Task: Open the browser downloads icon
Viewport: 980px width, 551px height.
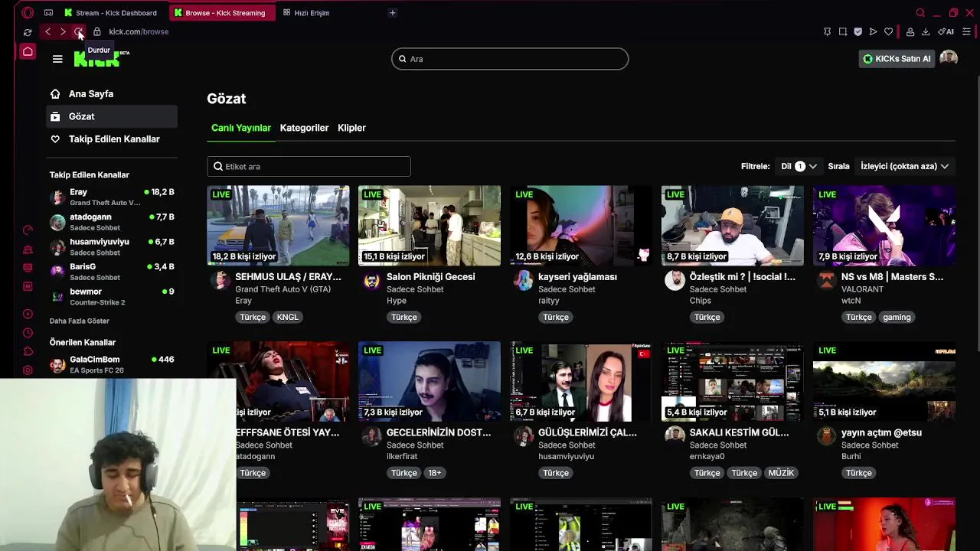Action: pyautogui.click(x=926, y=32)
